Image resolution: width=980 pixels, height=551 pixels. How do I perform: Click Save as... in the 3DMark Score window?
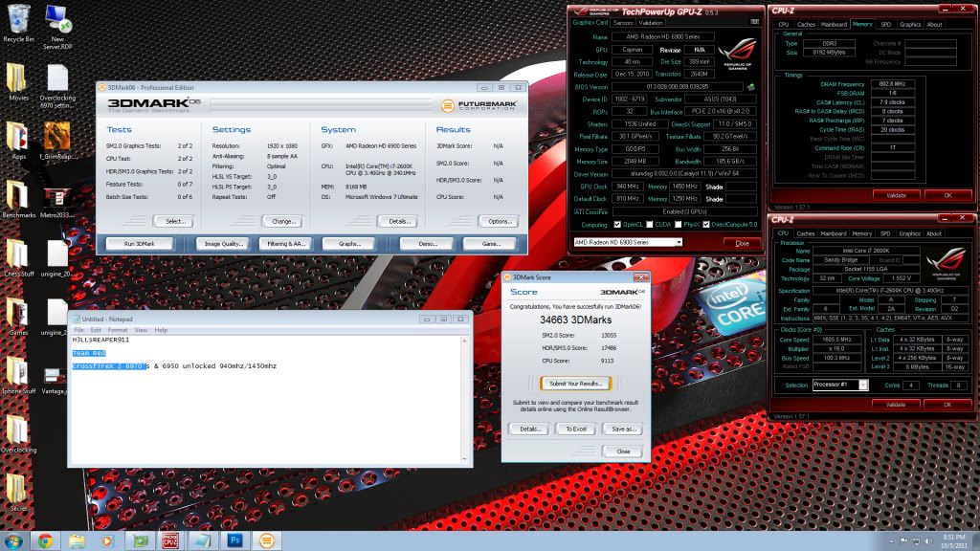623,430
